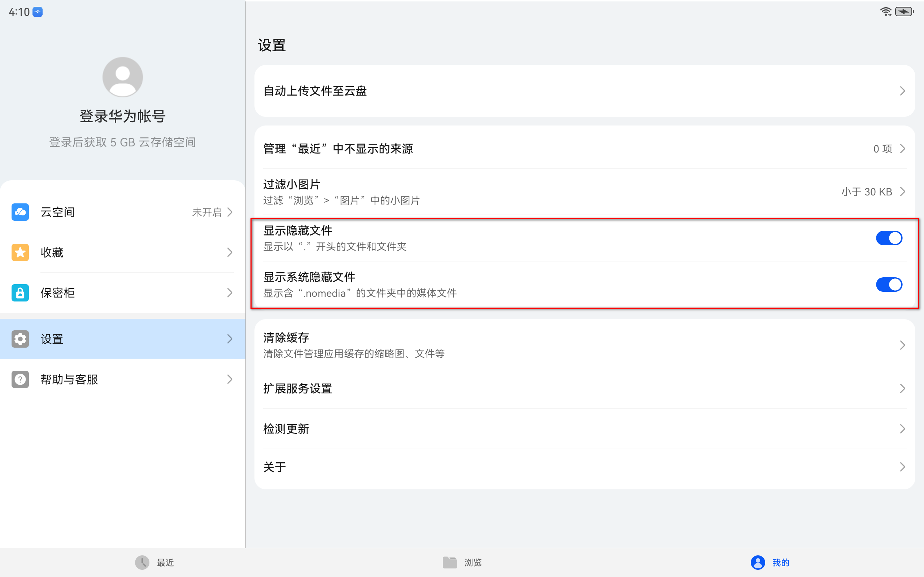Open the 清除缓存 option
Image resolution: width=924 pixels, height=577 pixels.
click(584, 345)
